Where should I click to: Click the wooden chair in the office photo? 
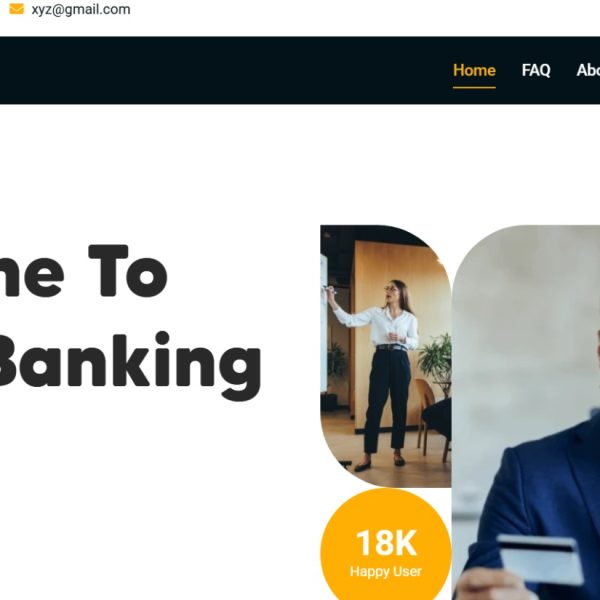pos(425,417)
